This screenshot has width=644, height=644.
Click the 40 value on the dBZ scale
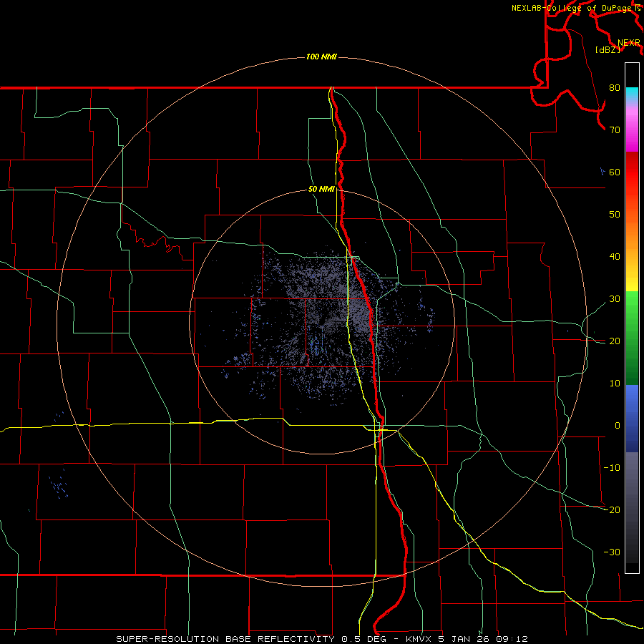(615, 257)
